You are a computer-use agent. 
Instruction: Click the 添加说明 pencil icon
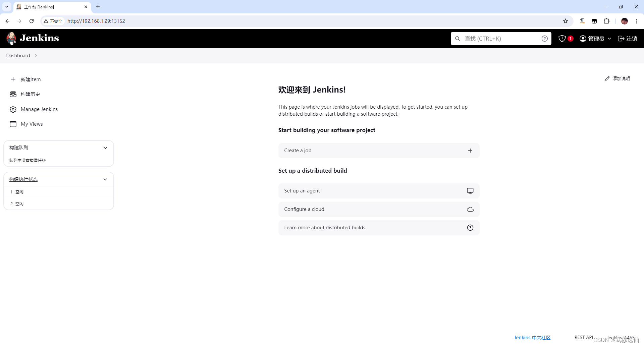(607, 78)
